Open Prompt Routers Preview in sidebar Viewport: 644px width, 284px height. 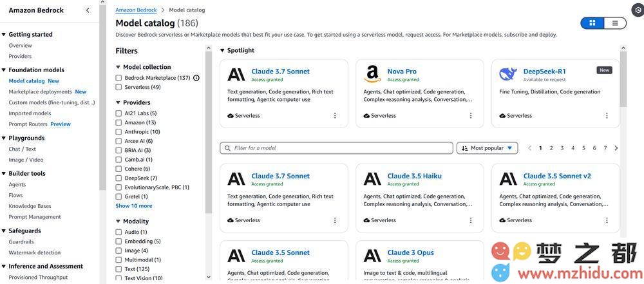tap(39, 124)
